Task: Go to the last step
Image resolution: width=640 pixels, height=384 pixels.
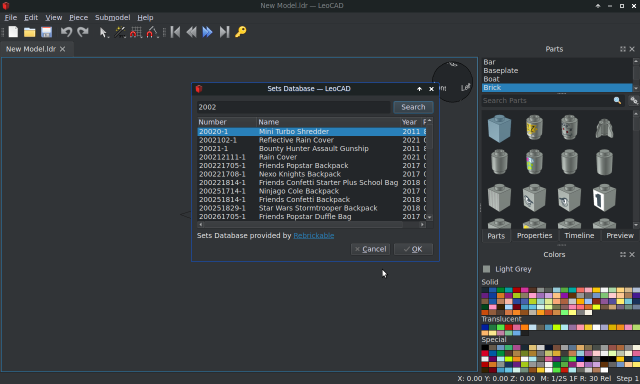Action: pyautogui.click(x=224, y=32)
